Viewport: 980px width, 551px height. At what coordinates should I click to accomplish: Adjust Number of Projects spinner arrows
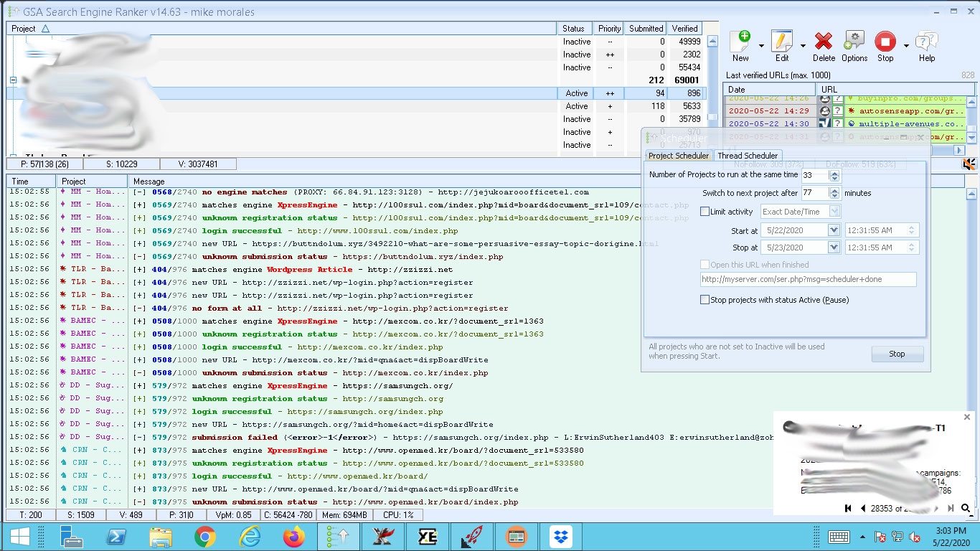click(x=834, y=175)
